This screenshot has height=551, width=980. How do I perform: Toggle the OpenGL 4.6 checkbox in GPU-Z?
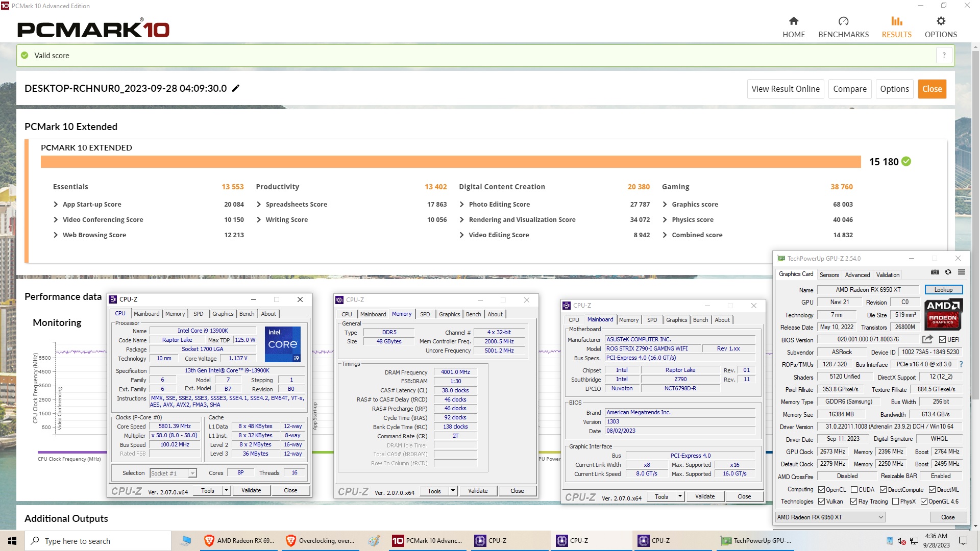tap(924, 502)
